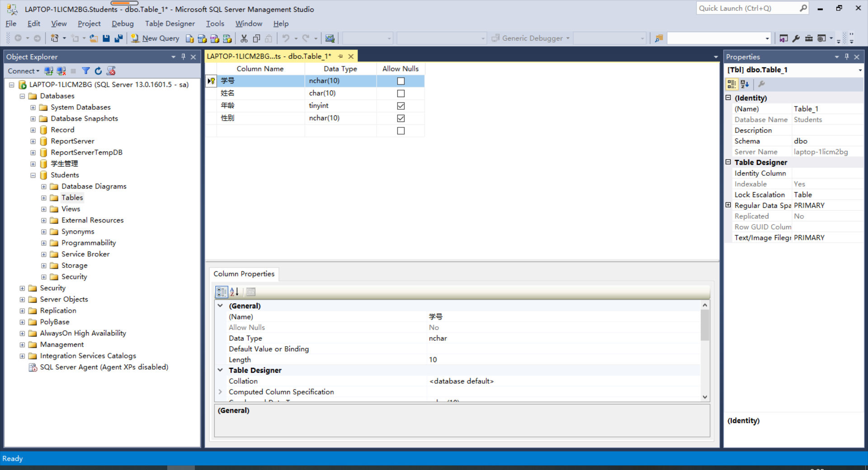Click the Save All icon in toolbar
This screenshot has height=470, width=868.
coord(118,38)
